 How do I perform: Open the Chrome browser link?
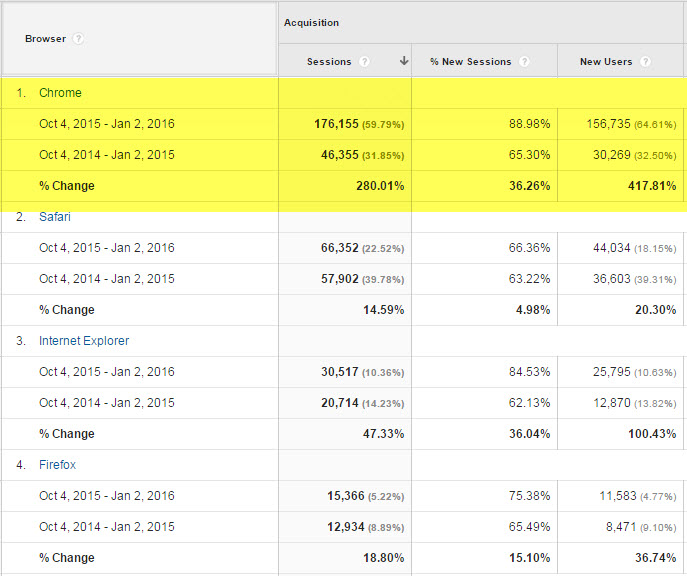click(x=60, y=93)
